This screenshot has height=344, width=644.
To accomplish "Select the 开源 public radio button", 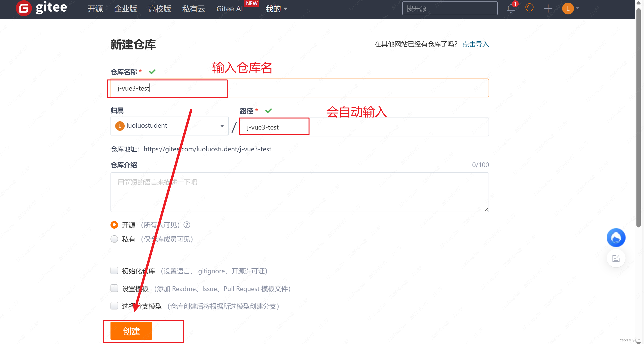I will (114, 225).
